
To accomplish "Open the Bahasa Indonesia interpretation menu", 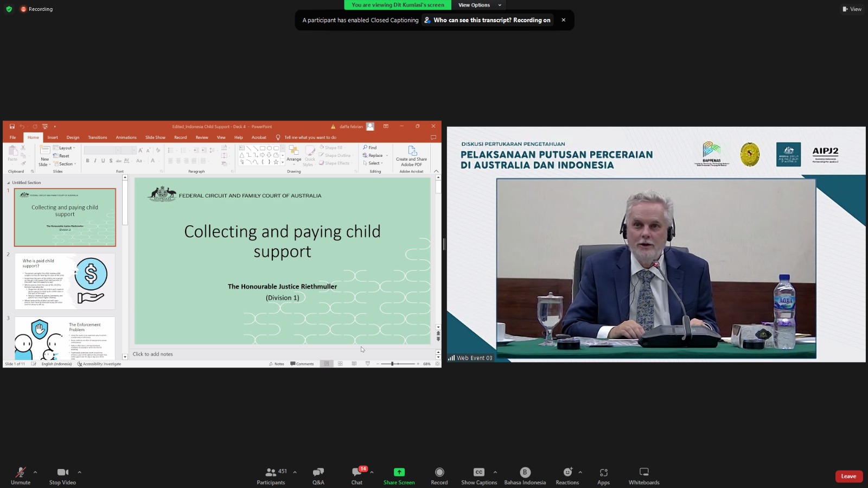I will (x=525, y=476).
